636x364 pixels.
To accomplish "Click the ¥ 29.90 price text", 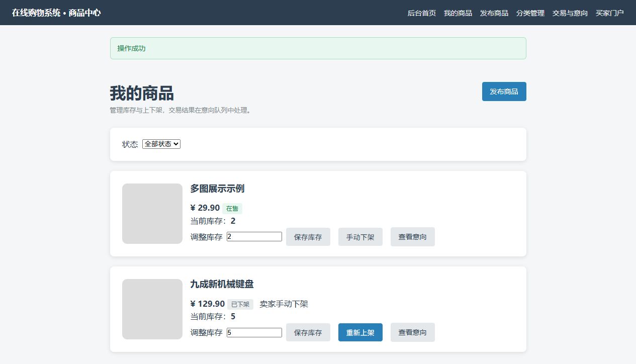I will 205,208.
